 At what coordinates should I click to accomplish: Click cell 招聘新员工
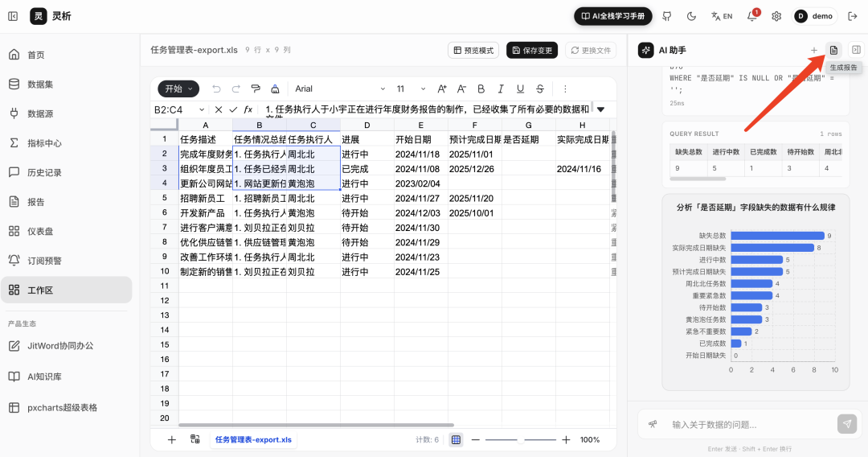pyautogui.click(x=206, y=198)
